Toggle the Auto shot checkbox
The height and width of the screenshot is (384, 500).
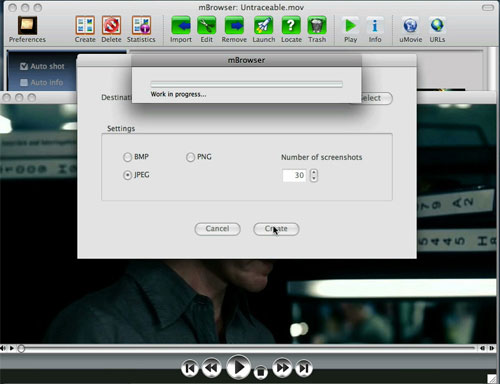tap(24, 66)
